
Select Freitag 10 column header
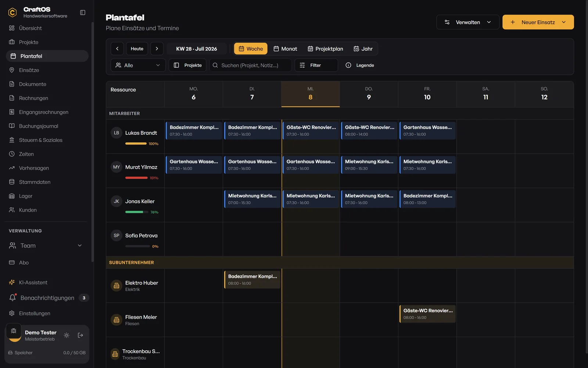point(427,94)
